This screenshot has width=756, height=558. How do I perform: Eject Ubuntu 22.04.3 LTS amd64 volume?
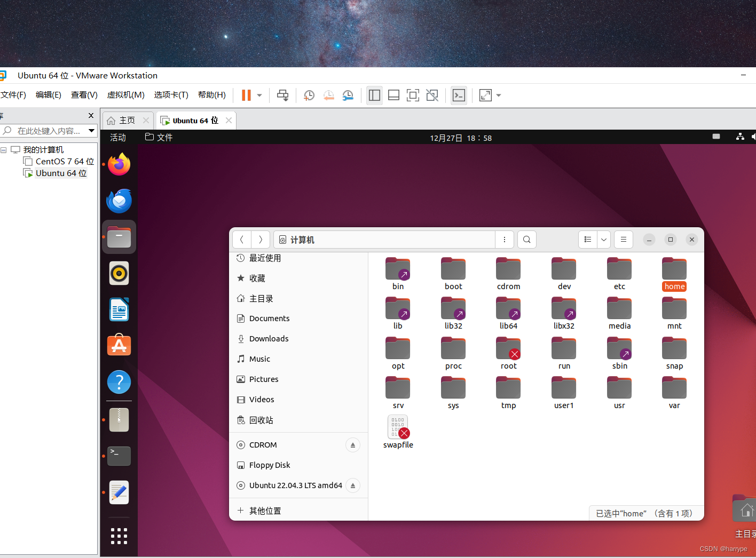coord(353,485)
